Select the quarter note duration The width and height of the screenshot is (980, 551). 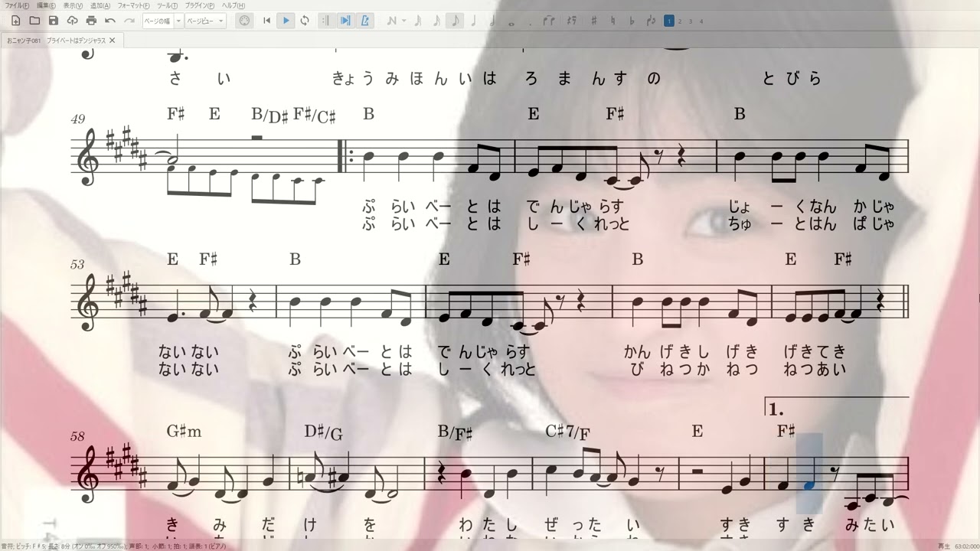(x=474, y=21)
